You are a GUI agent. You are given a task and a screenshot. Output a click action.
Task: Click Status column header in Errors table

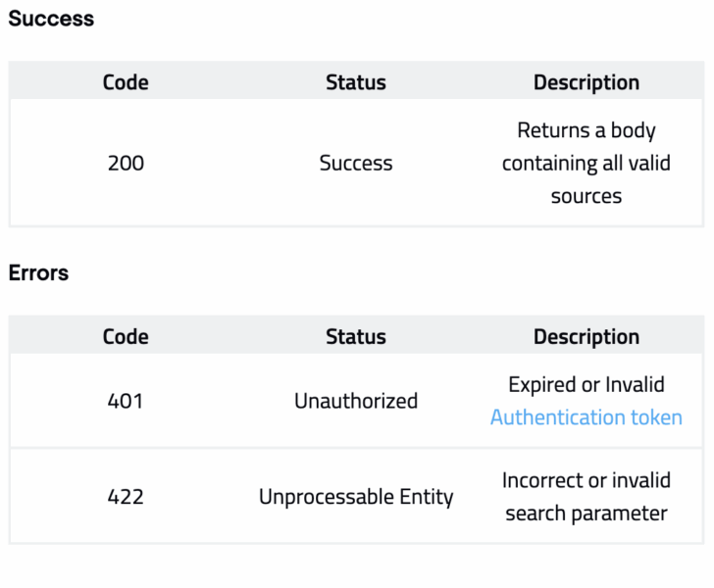coord(355,336)
